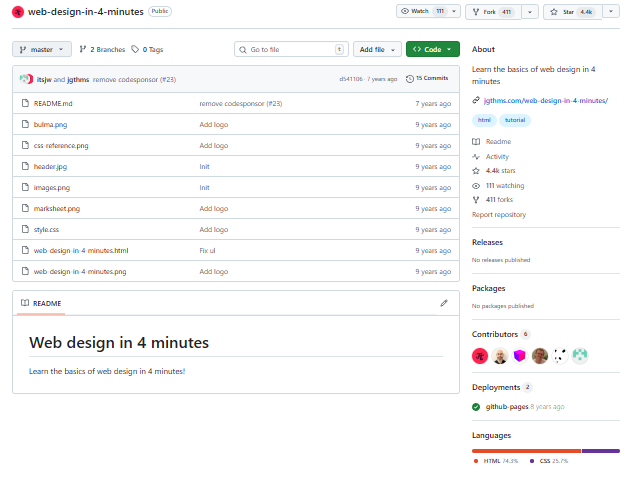Image resolution: width=635 pixels, height=484 pixels.
Task: Click the purple CSS segment in languages bar
Action: 601,451
